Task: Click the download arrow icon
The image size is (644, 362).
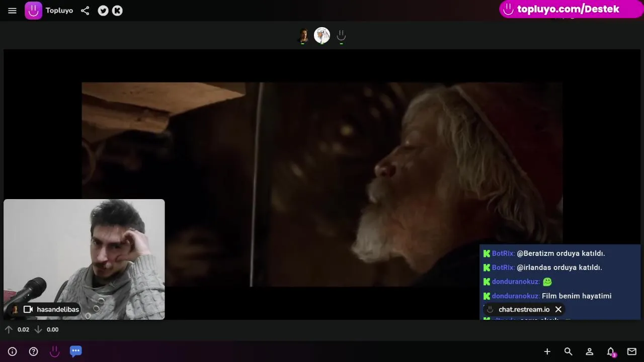Action: [x=38, y=329]
